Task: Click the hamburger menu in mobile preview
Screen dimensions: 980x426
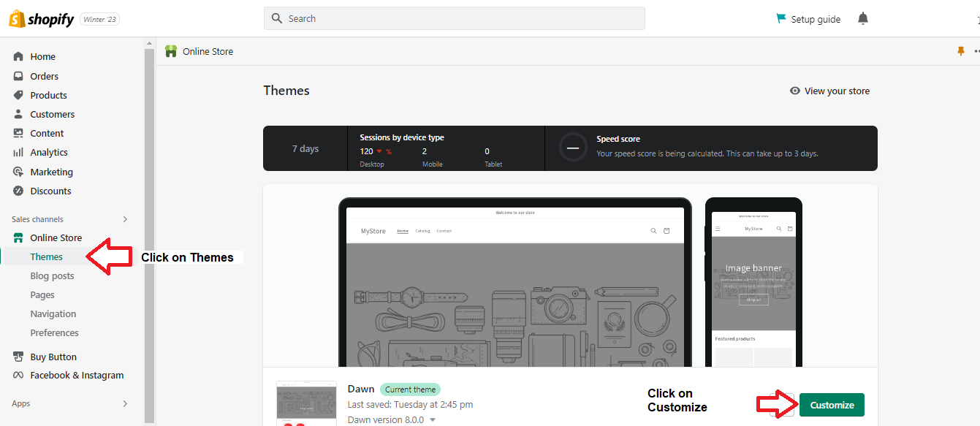Action: coord(718,229)
